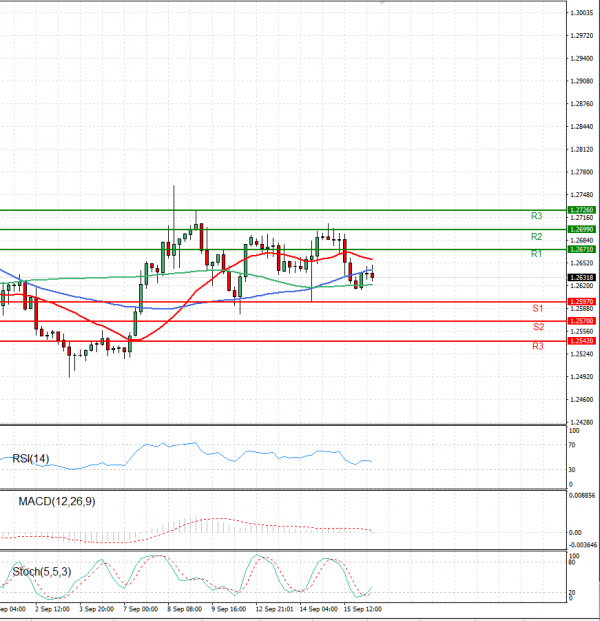The image size is (600, 621).
Task: Select the green 1.26710 price tag
Action: point(581,249)
